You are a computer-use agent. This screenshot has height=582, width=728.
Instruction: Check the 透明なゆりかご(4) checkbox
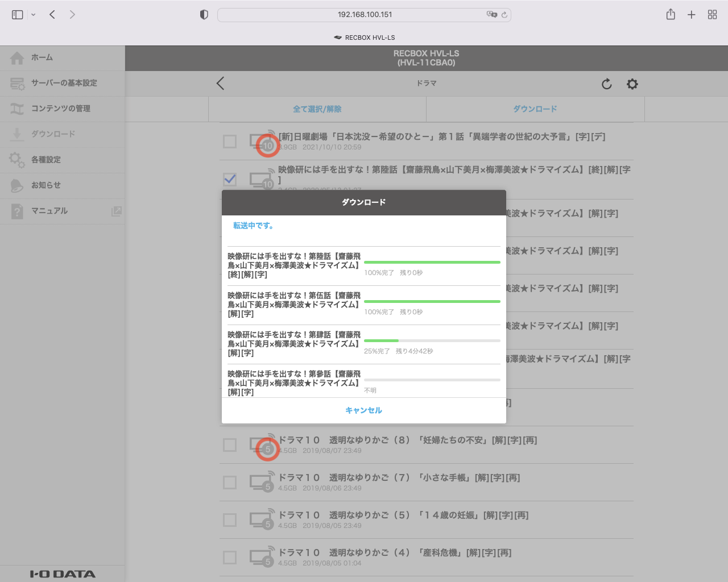230,557
